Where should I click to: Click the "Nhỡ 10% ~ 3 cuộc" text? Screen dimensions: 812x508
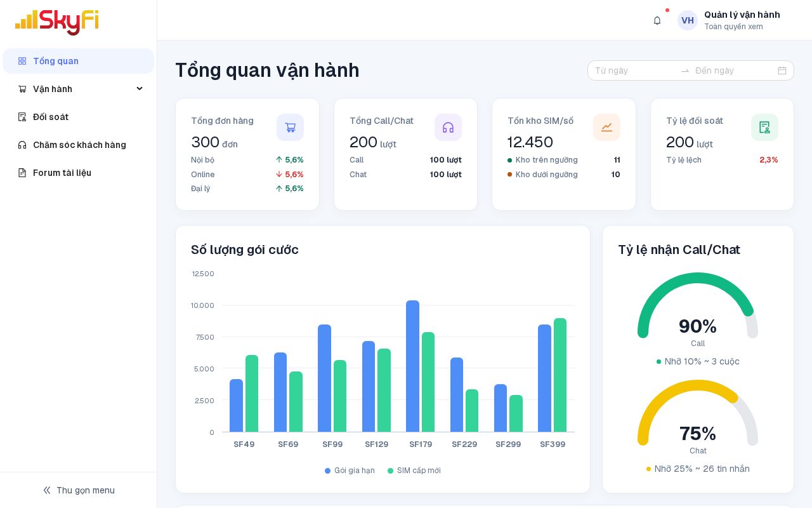[702, 361]
